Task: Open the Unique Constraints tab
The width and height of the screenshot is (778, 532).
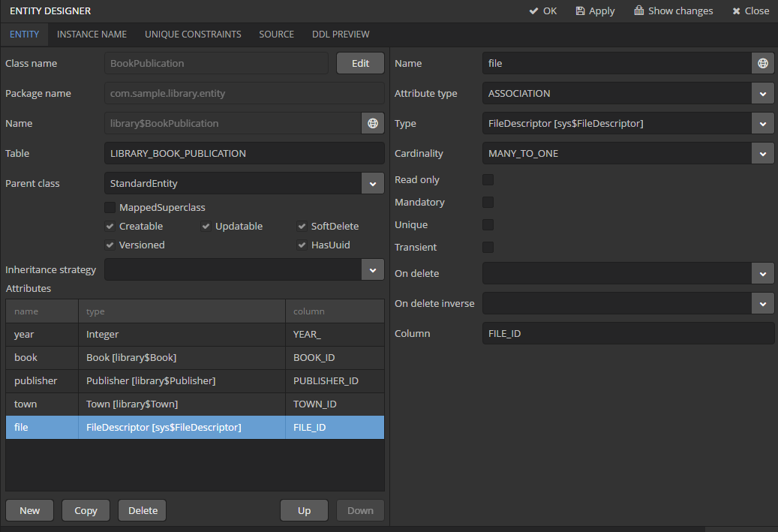Action: (x=193, y=34)
